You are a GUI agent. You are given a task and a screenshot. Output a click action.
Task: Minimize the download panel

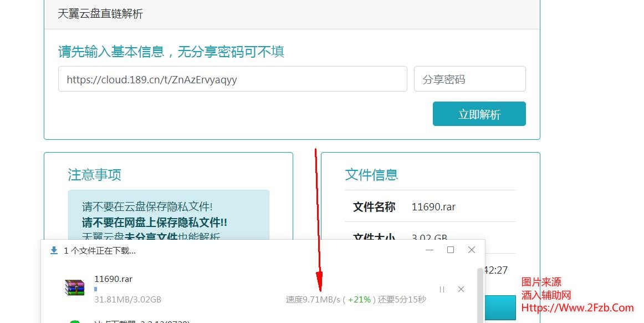pyautogui.click(x=430, y=250)
